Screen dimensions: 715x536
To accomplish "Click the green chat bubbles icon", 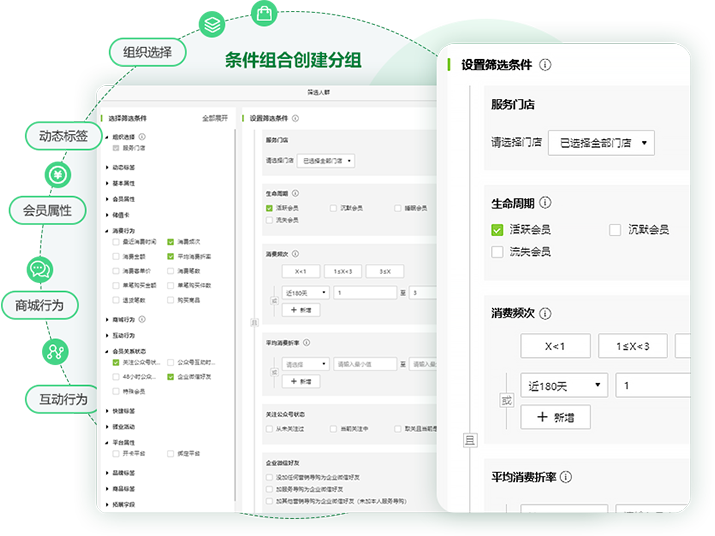I will (40, 270).
